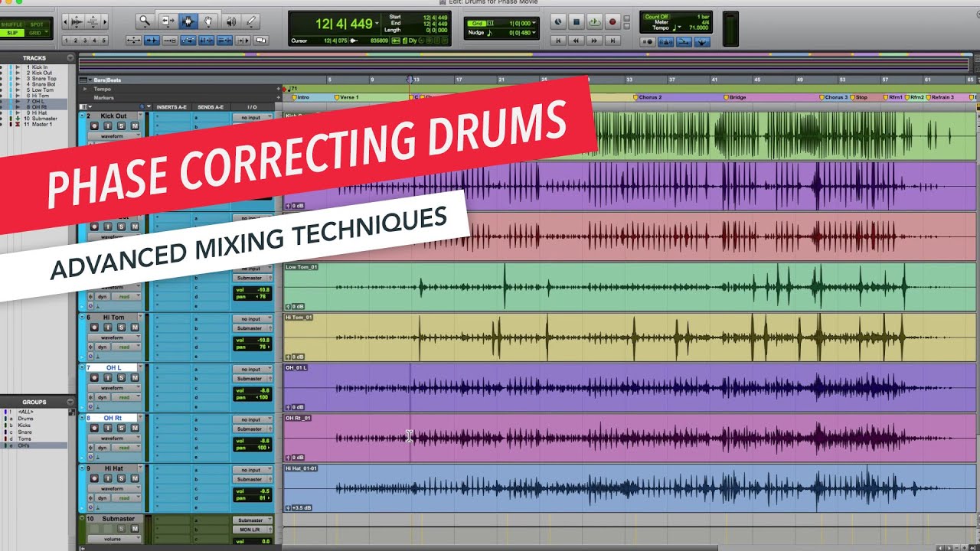Open the Hi Tom waveform view selector
Screen dimensions: 980x551
coord(114,337)
